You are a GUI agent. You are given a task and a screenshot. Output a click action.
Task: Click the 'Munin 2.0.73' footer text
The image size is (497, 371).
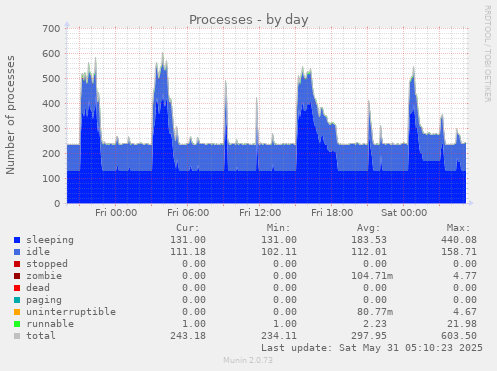248,360
